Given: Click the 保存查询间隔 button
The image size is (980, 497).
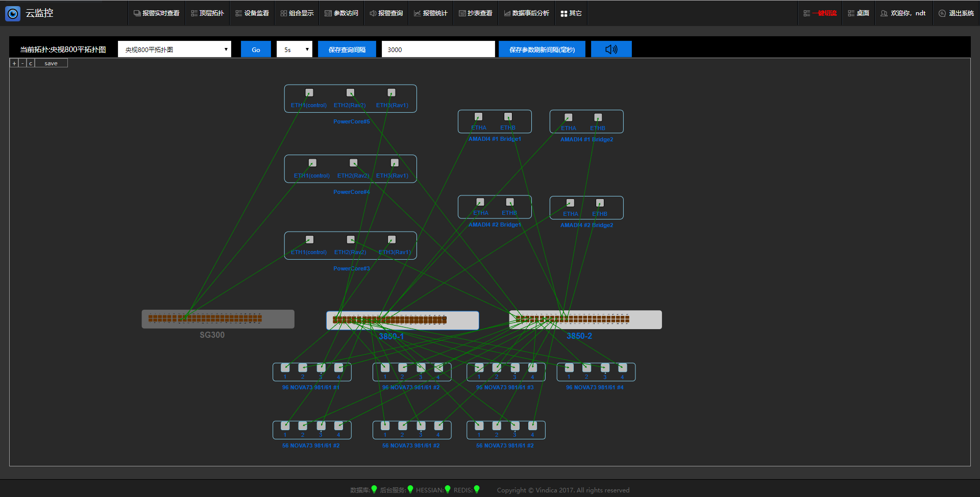Looking at the screenshot, I should (347, 49).
